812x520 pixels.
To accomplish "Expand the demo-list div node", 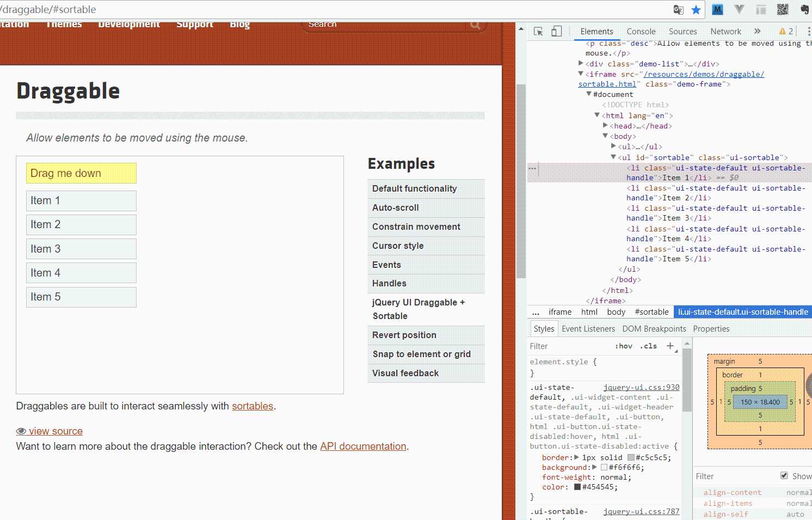I will 581,64.
